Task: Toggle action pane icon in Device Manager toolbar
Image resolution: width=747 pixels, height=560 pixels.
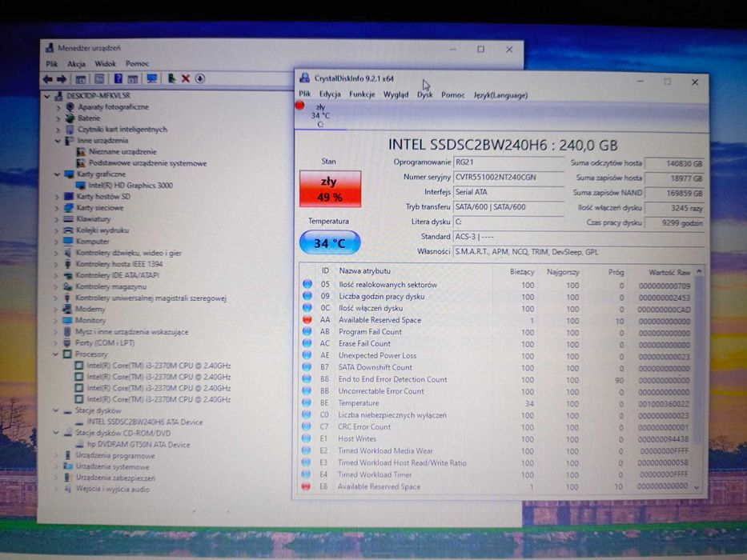Action: point(132,79)
